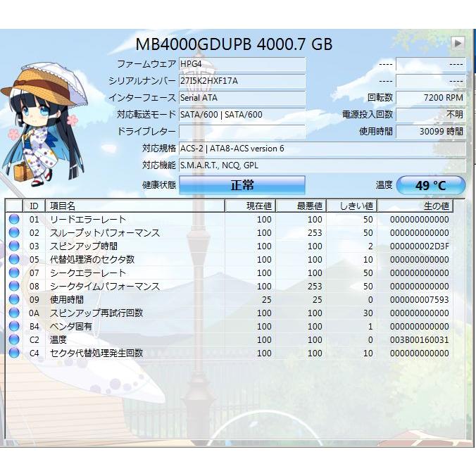Click the status icon for C2 温度
Screen dimensions: 476x476
(14, 339)
